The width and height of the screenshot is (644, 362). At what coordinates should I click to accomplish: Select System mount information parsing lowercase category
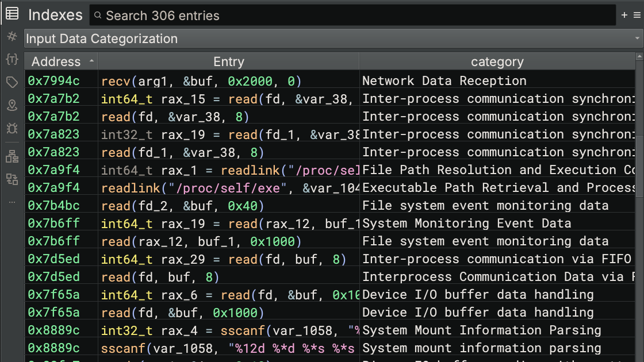[x=481, y=348]
